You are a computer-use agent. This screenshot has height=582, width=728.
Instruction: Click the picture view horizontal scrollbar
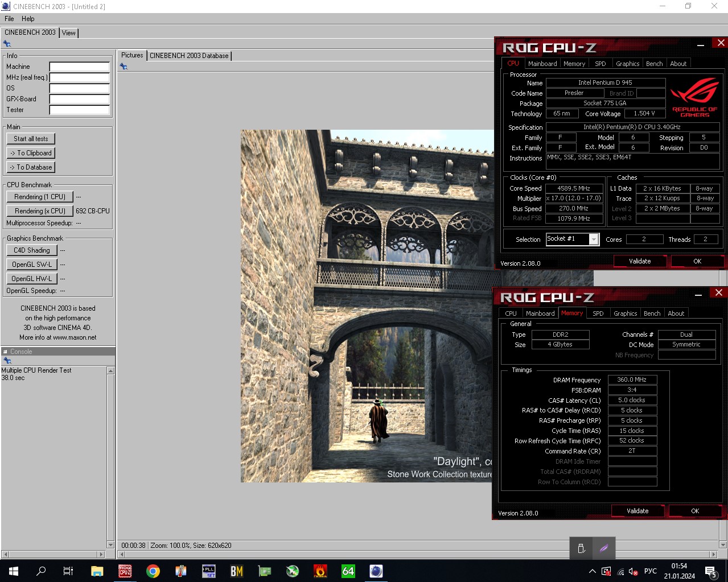pyautogui.click(x=417, y=554)
